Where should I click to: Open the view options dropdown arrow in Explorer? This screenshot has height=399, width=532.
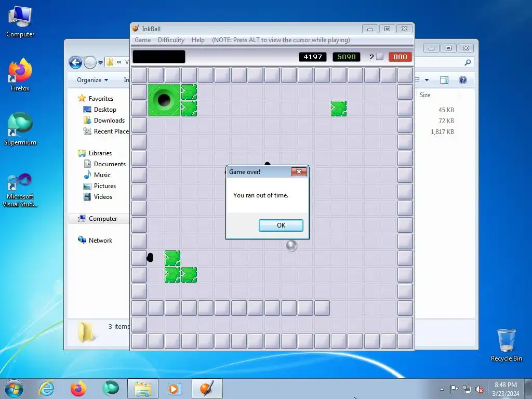(x=427, y=80)
